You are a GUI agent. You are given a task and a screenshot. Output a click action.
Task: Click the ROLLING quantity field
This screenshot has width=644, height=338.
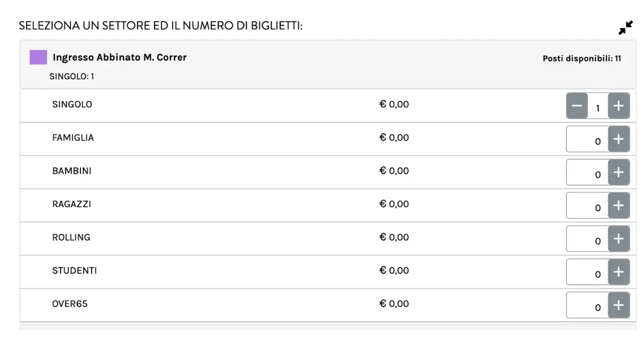tap(587, 239)
